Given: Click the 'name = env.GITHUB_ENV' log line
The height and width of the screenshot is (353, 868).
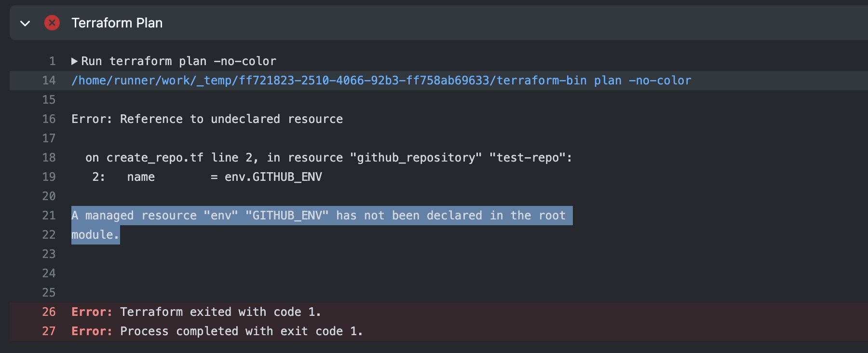Looking at the screenshot, I should pos(207,177).
